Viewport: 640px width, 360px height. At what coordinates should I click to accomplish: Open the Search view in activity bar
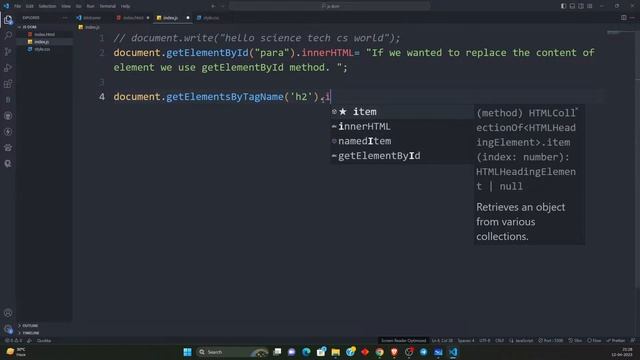pos(8,36)
